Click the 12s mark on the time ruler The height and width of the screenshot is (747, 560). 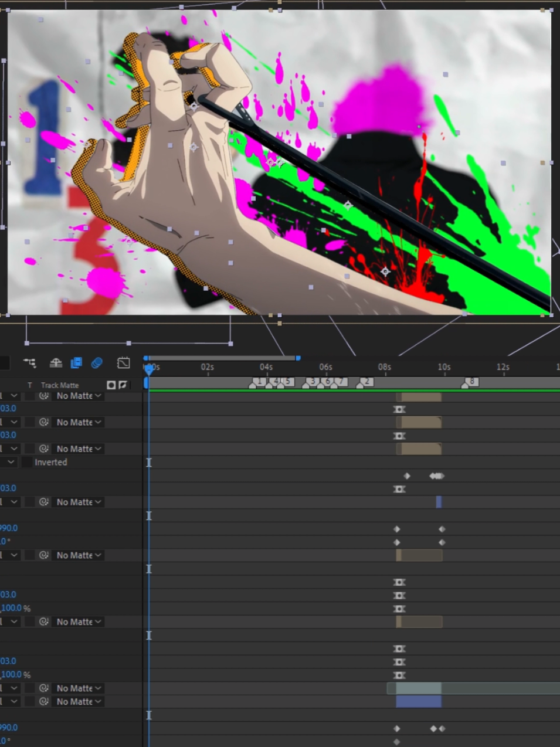tap(503, 367)
